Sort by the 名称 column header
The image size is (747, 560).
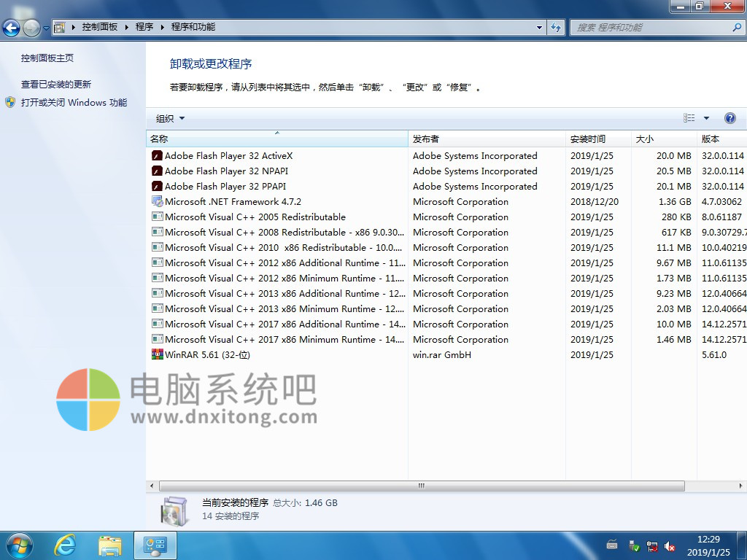point(276,139)
